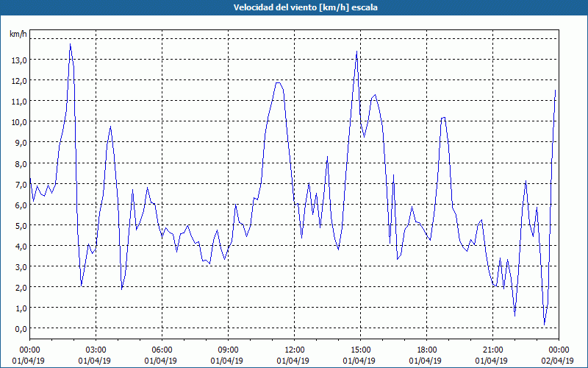
Task: Select the "18:00" time label
Action: 426,350
